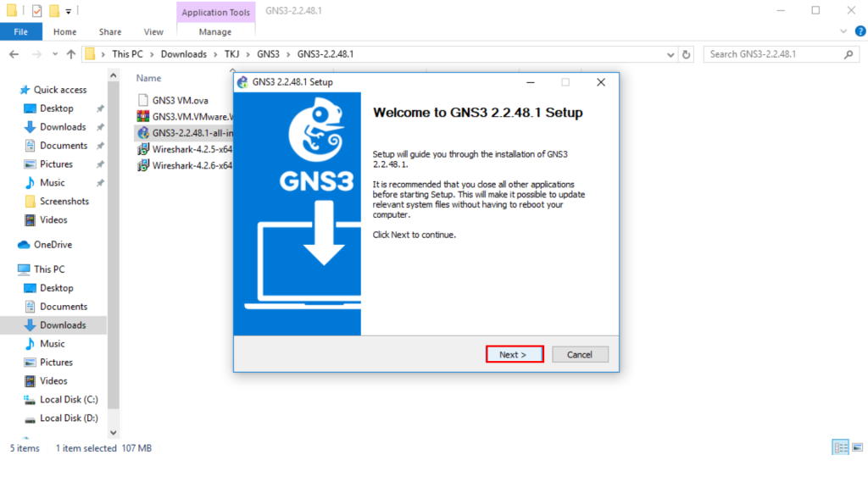The width and height of the screenshot is (868, 488).
Task: Refresh the current folder view
Action: tap(687, 54)
